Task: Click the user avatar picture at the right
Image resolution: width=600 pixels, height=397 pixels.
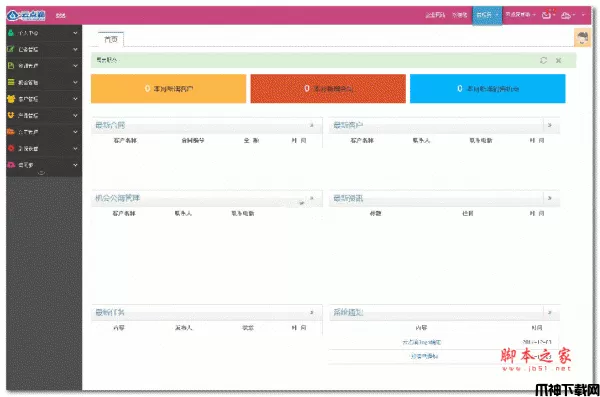Action: [582, 38]
